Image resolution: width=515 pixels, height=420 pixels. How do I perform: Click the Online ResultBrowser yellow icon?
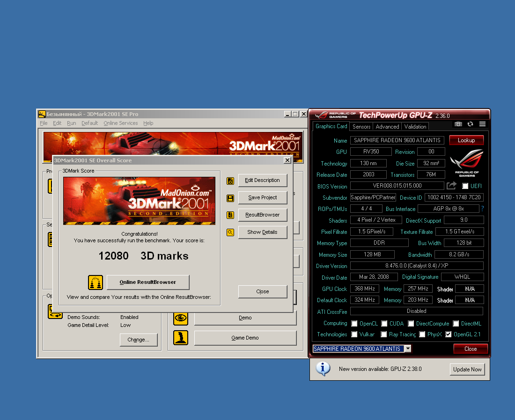95,282
